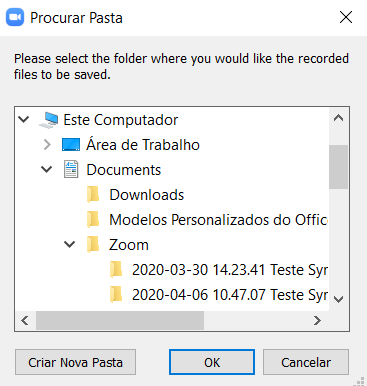Screen dimensions: 367x386
Task: Click the vertical scrollbar down arrow
Action: click(x=339, y=299)
